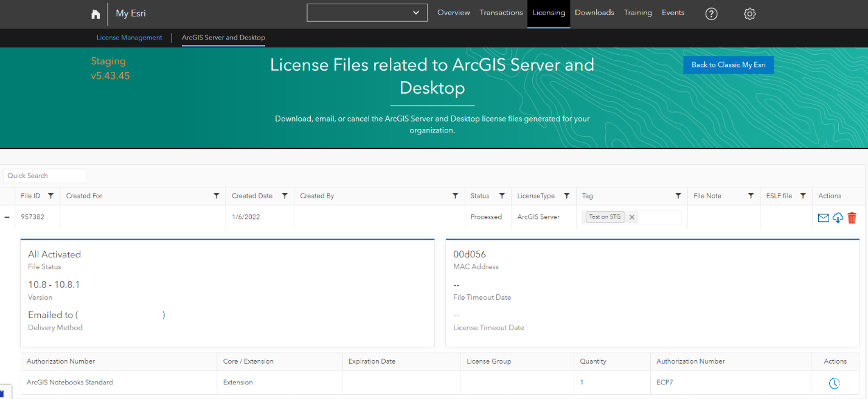This screenshot has width=868, height=399.
Task: Click inside the Quick Search field
Action: 44,175
